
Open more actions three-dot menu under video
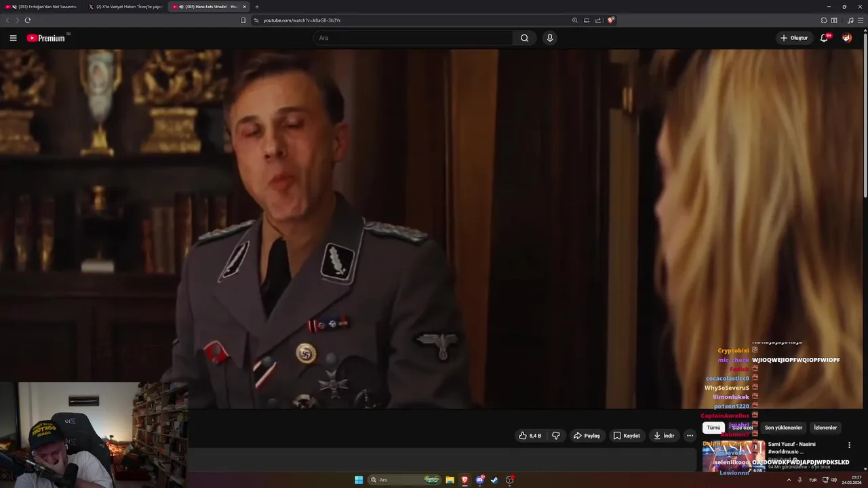click(x=690, y=436)
